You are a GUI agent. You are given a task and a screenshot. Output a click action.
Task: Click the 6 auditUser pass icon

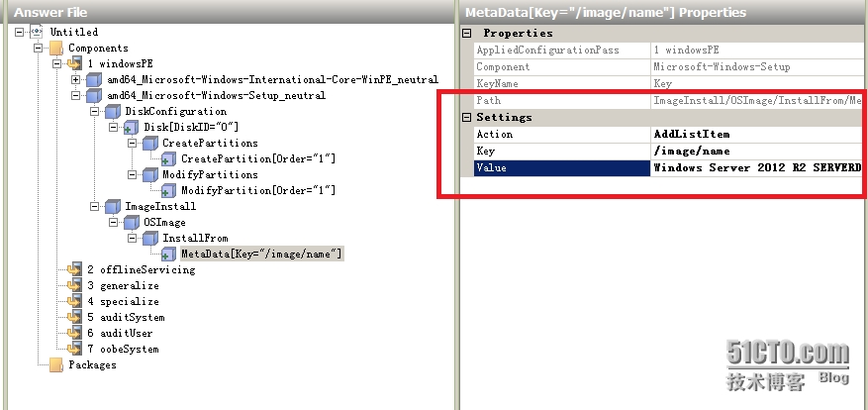[75, 333]
